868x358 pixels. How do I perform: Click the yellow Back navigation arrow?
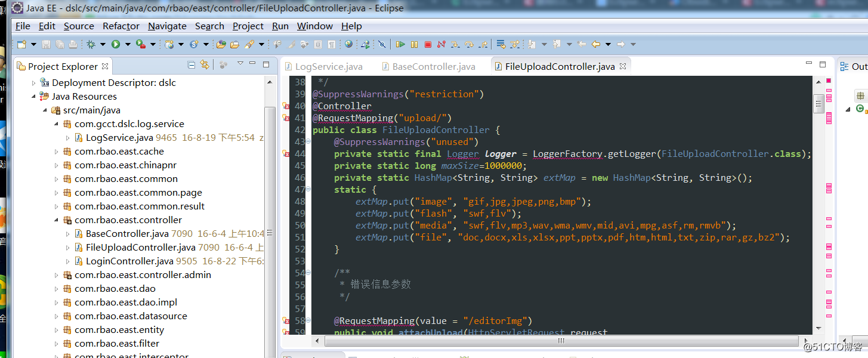coord(596,44)
